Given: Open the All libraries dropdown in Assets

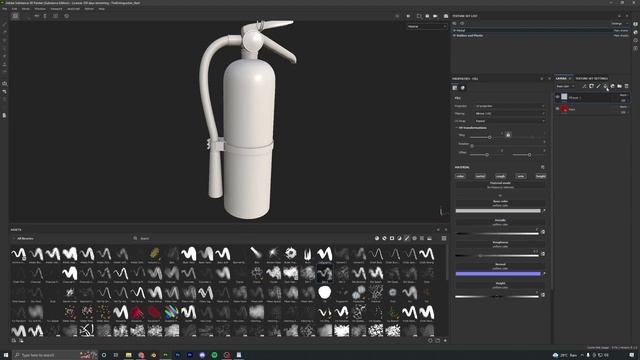Looking at the screenshot, I should (24, 238).
